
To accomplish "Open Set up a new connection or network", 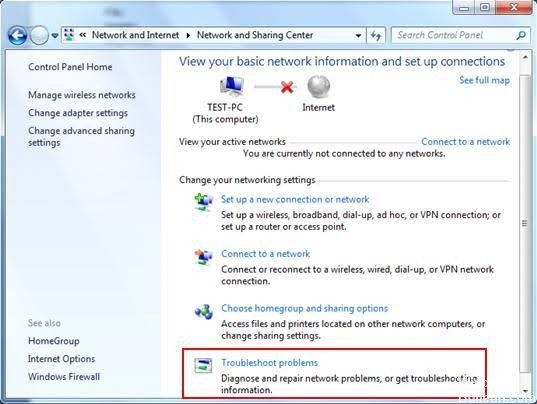I will (295, 199).
